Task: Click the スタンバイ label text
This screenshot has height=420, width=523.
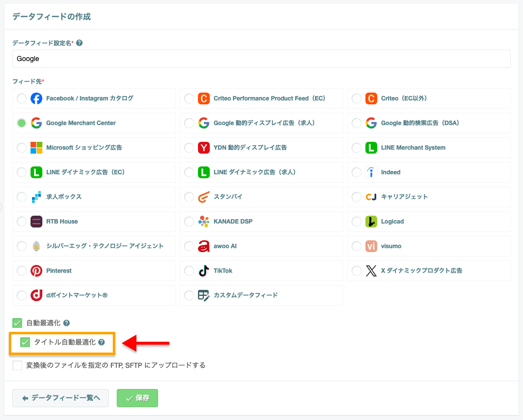Action: coord(228,197)
